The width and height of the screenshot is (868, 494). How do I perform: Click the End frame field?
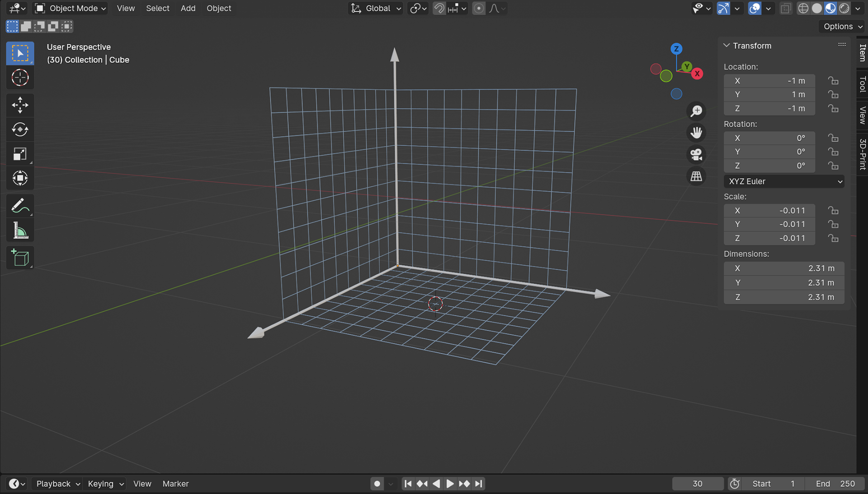click(835, 484)
